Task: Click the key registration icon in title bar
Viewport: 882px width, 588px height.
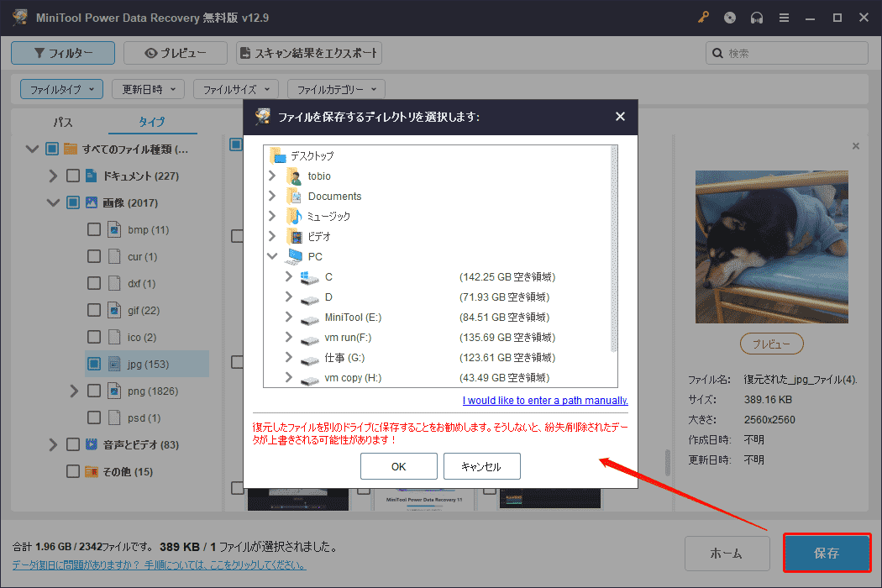Action: coord(703,18)
